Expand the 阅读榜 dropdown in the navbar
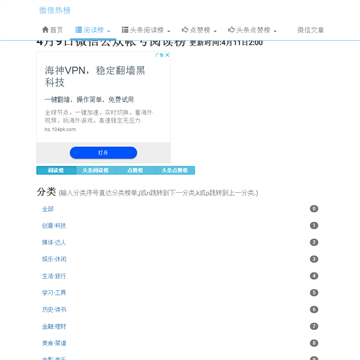Viewport: 360px width, 360px height. click(x=93, y=30)
